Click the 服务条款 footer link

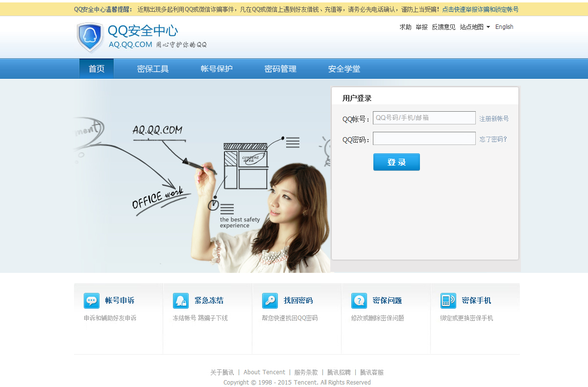pyautogui.click(x=306, y=372)
